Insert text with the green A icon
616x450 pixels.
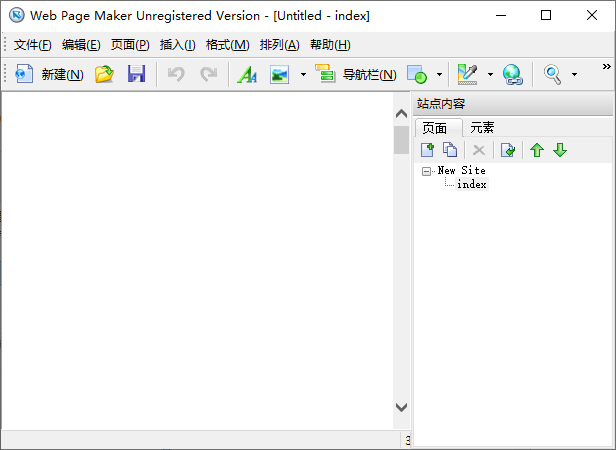pyautogui.click(x=247, y=74)
